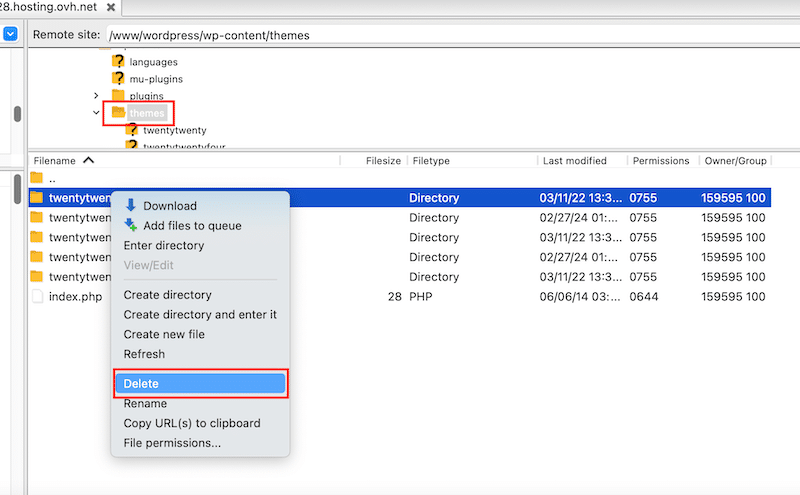
Task: Click the plugins folder icon in tree
Action: click(118, 96)
